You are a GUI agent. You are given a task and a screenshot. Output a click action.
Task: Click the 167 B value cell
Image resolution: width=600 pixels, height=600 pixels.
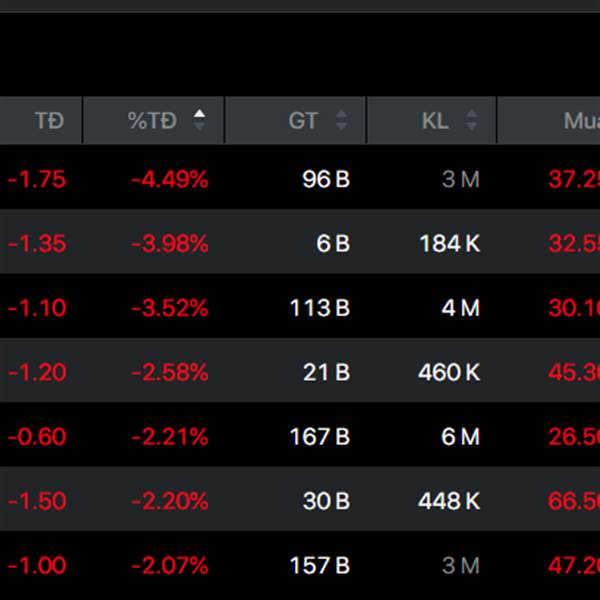coord(320,436)
